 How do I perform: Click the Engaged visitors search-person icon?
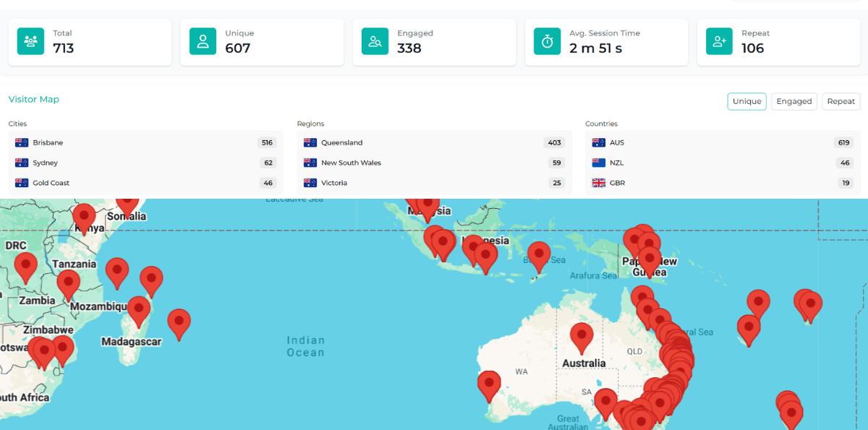[x=375, y=41]
